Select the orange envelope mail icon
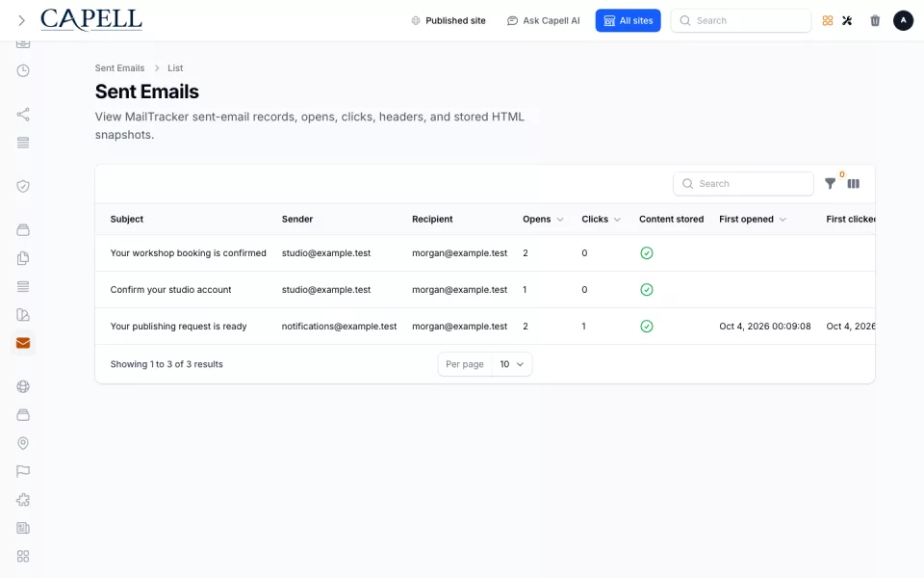Screen dimensions: 924x578 coord(23,343)
